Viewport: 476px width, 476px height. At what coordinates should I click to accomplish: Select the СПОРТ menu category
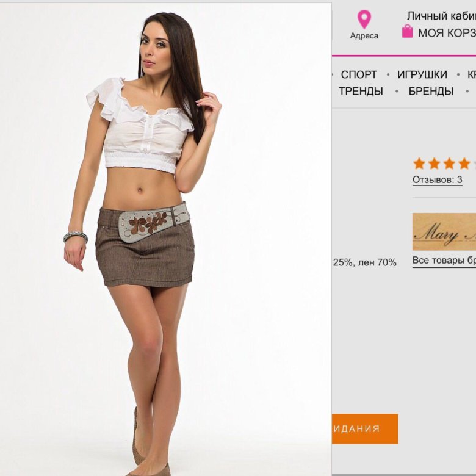point(359,74)
